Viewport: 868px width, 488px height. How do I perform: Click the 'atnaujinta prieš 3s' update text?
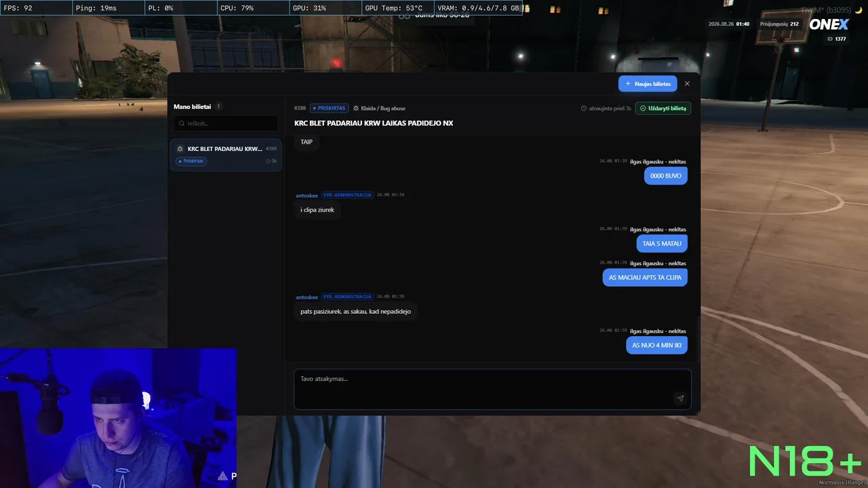point(610,108)
